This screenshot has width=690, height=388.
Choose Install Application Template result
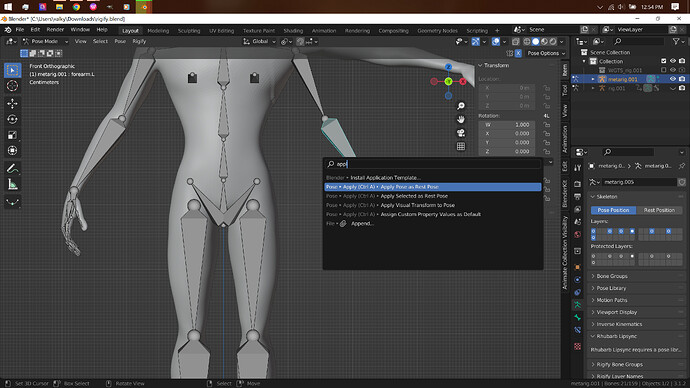[433, 178]
